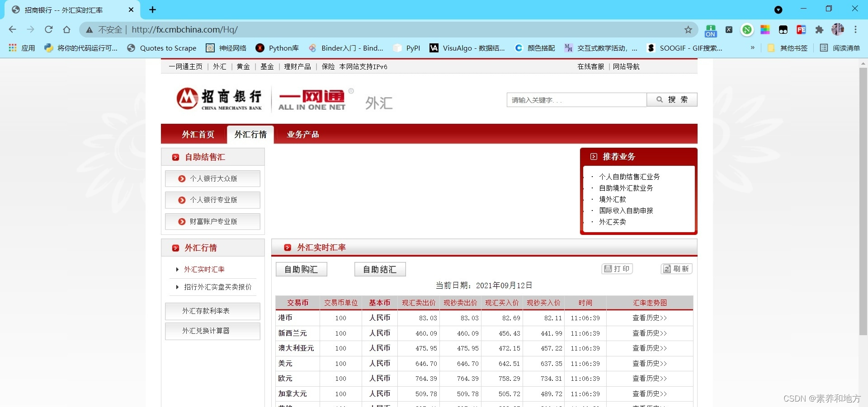Open the Quotes to Scrape bookmark
868x407 pixels.
coord(162,48)
